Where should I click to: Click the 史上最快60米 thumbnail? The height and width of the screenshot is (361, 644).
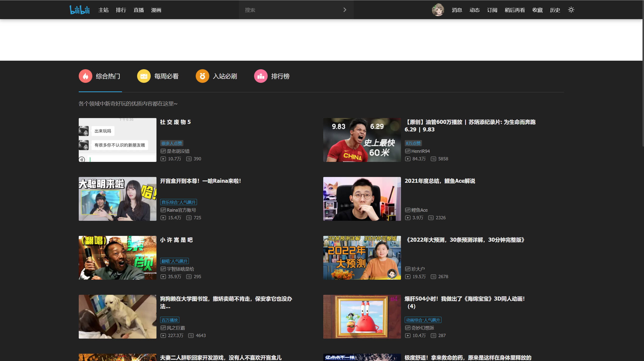(x=362, y=140)
